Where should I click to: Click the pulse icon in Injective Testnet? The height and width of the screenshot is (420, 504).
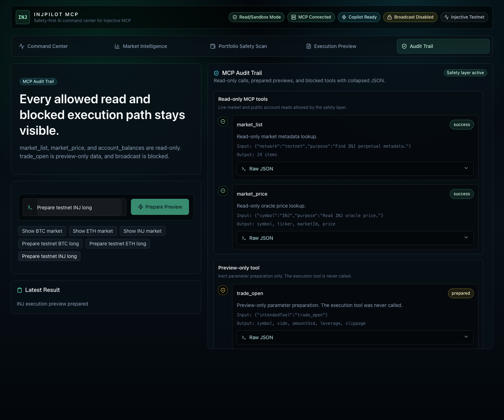[447, 17]
